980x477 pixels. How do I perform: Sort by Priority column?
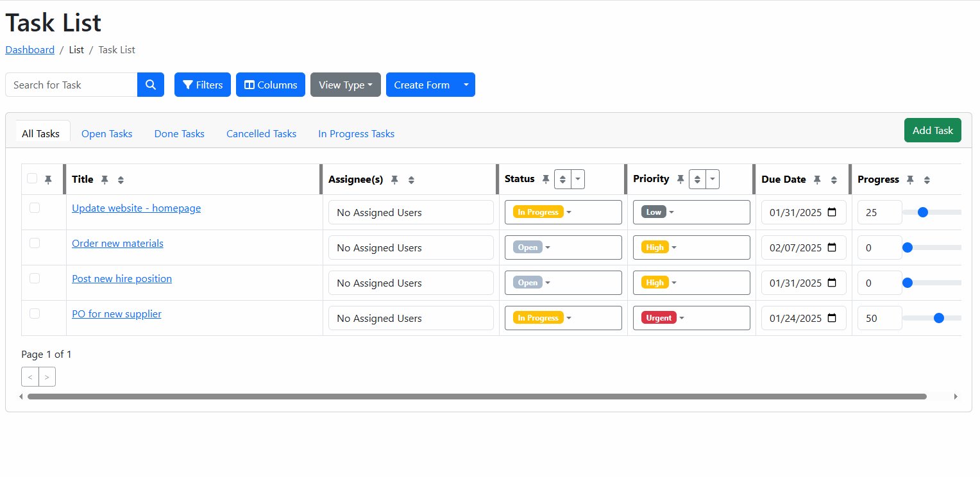coord(697,180)
